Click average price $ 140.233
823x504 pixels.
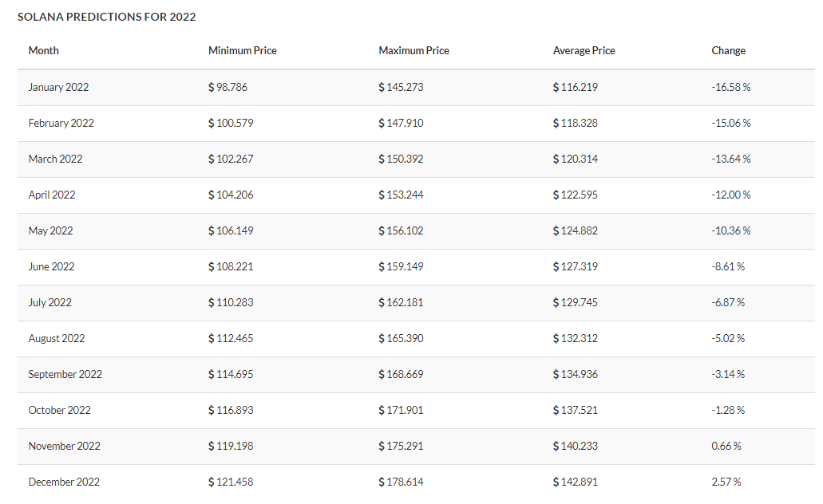[576, 446]
